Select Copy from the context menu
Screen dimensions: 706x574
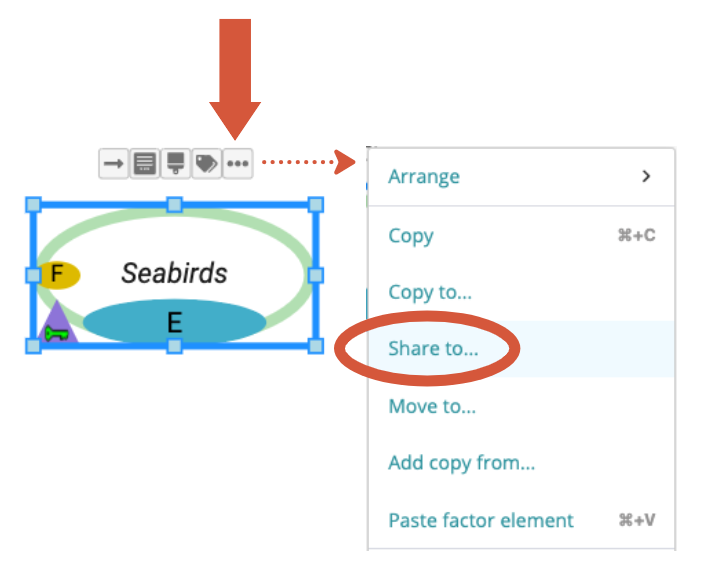click(411, 236)
